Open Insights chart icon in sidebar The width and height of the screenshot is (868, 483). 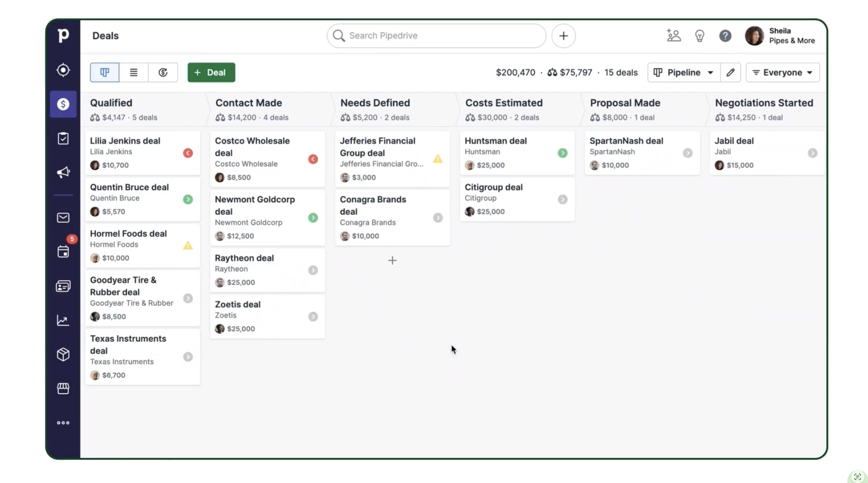tap(63, 320)
